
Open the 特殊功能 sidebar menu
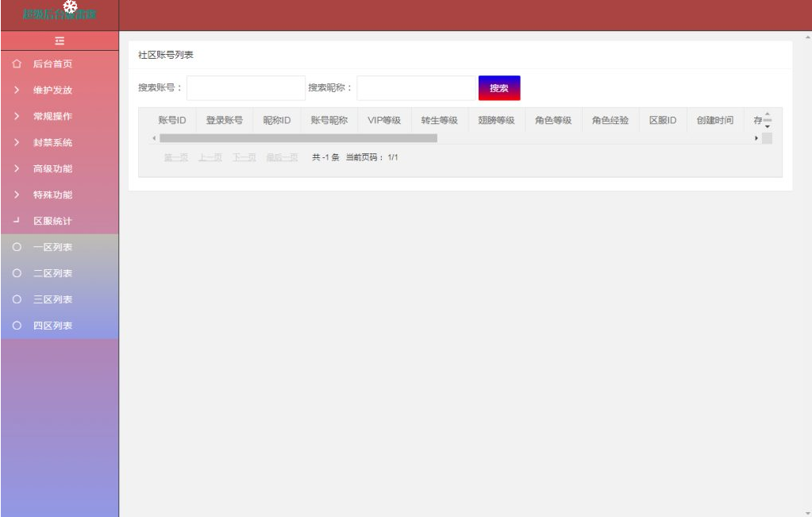point(52,195)
